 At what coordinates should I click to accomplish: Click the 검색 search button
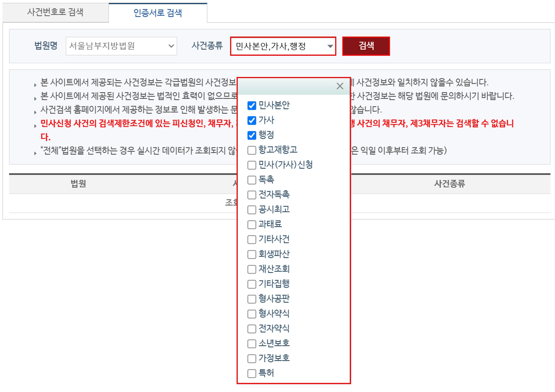tap(366, 46)
